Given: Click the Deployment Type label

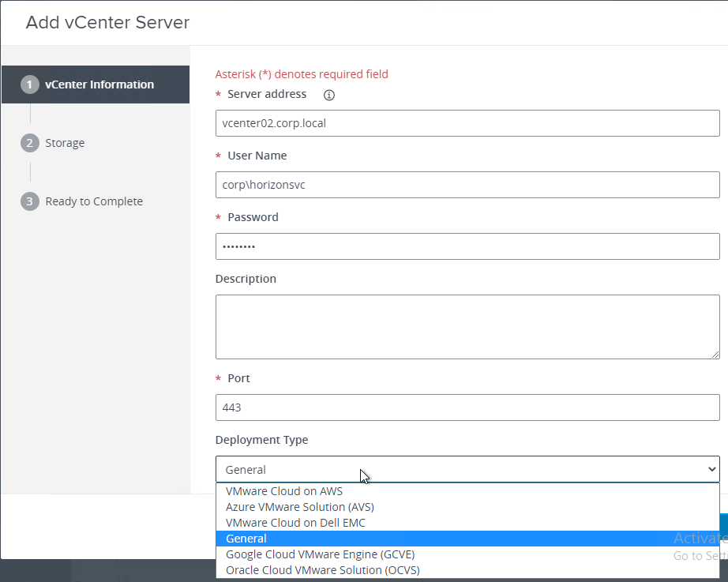Looking at the screenshot, I should [262, 440].
